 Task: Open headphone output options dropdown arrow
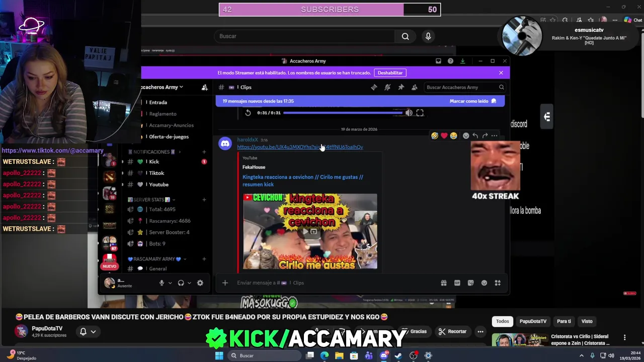(189, 283)
